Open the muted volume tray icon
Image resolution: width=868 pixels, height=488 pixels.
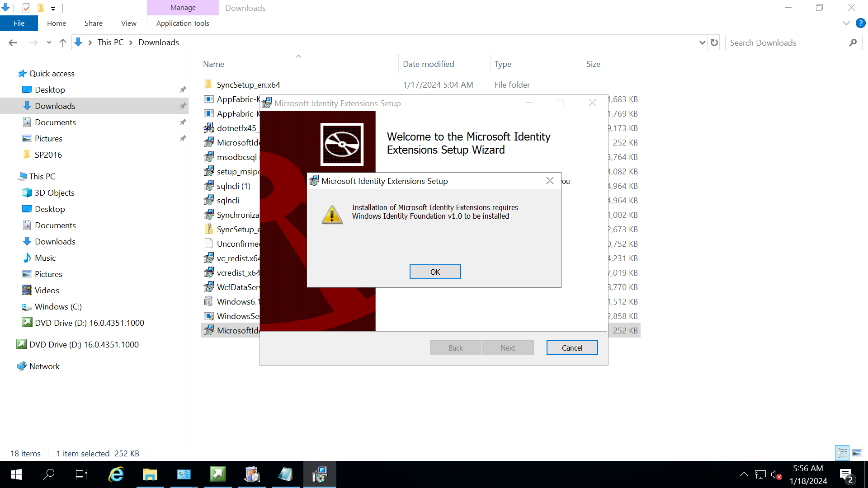click(776, 474)
